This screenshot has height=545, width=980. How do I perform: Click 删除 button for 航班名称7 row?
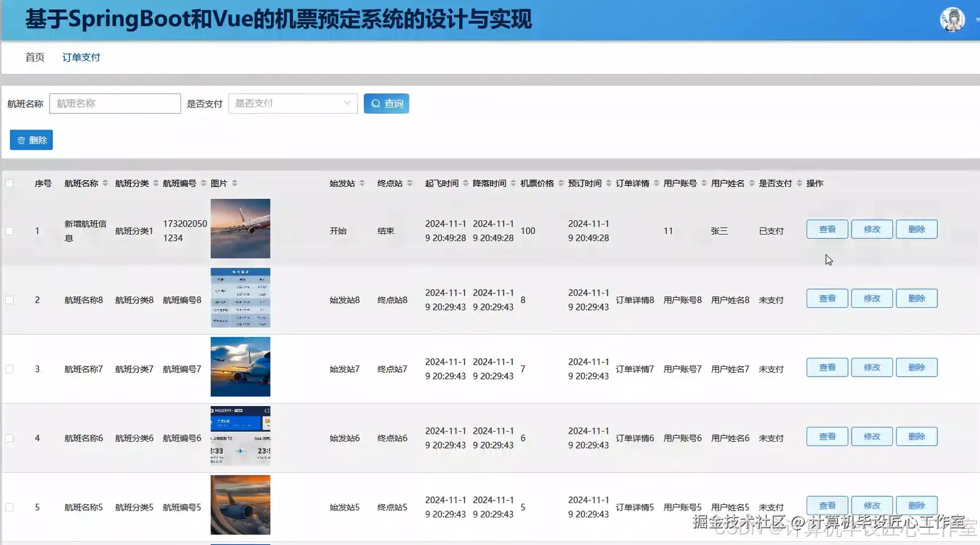[x=916, y=367]
